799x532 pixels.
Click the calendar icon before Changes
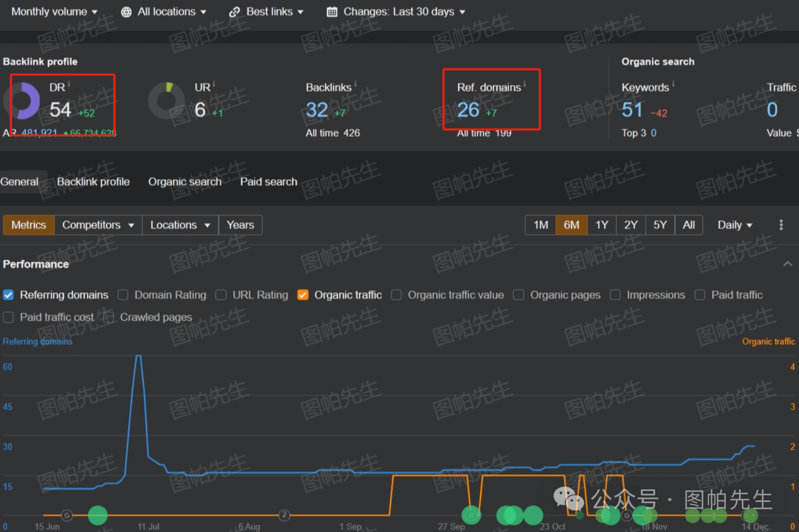[332, 12]
